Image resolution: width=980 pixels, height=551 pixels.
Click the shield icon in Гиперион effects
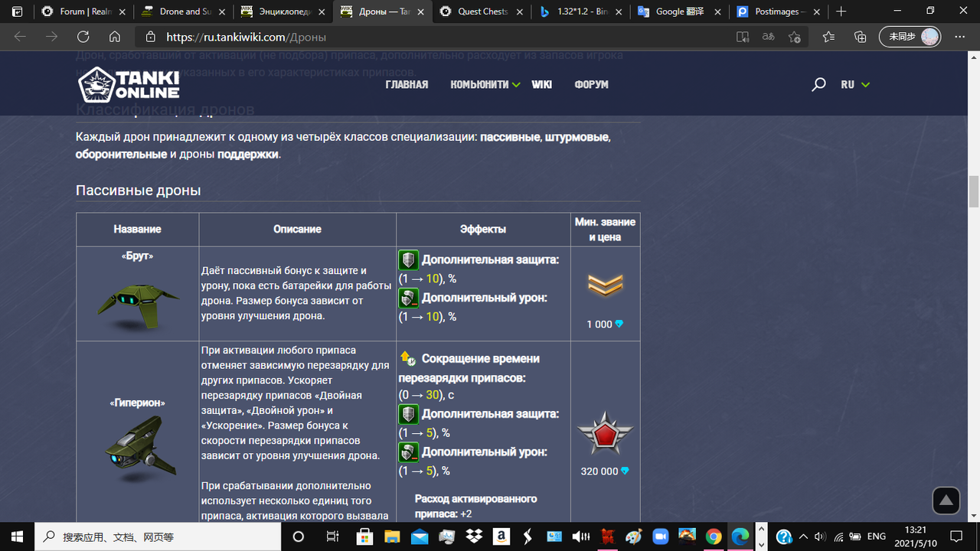(408, 414)
